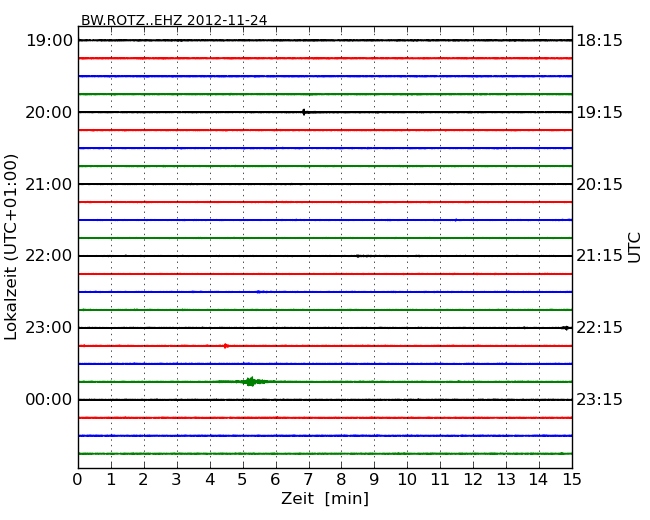650x520 pixels.
Task: Click the x-axis tick label 10
Action: [x=407, y=479]
